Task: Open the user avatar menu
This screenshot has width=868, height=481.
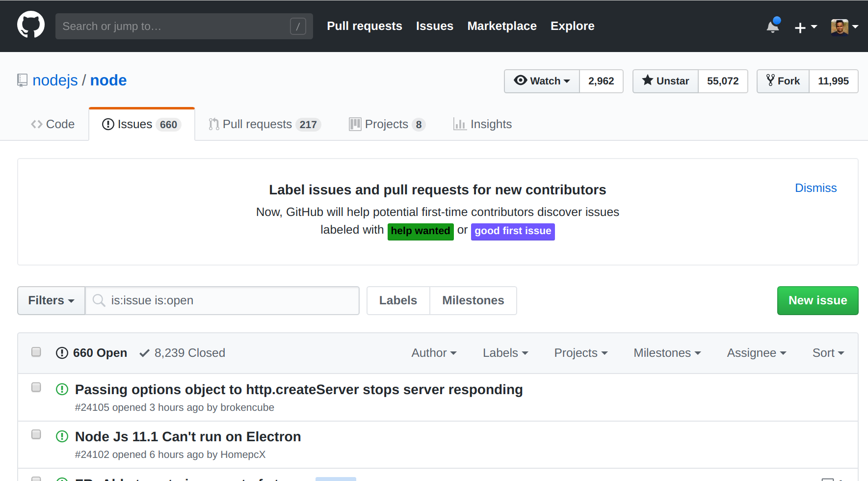Action: pos(844,27)
